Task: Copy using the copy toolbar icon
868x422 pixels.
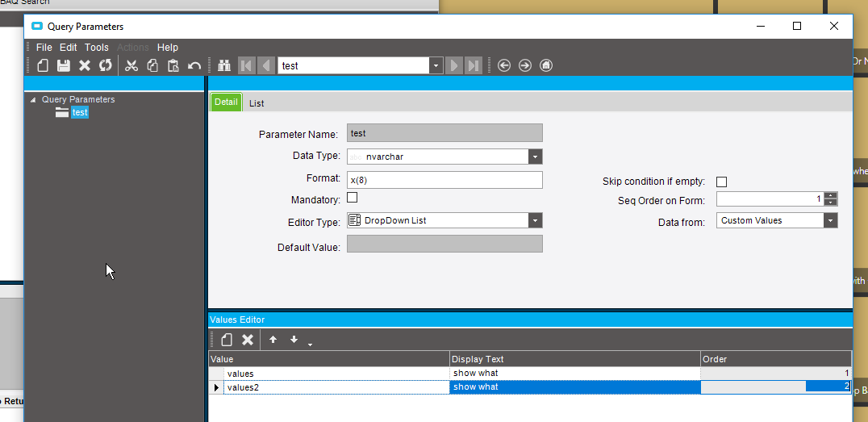Action: [152, 65]
